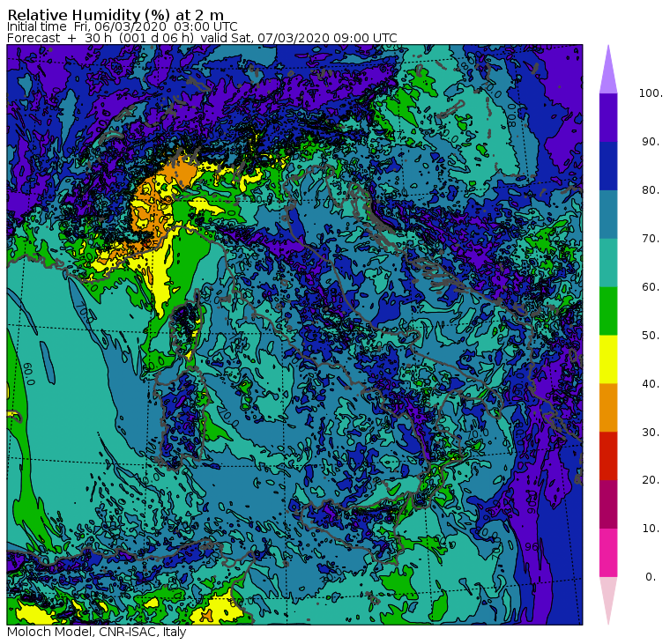Click the '40.' legend label
Viewport: 670px width, 644px height.
click(651, 383)
